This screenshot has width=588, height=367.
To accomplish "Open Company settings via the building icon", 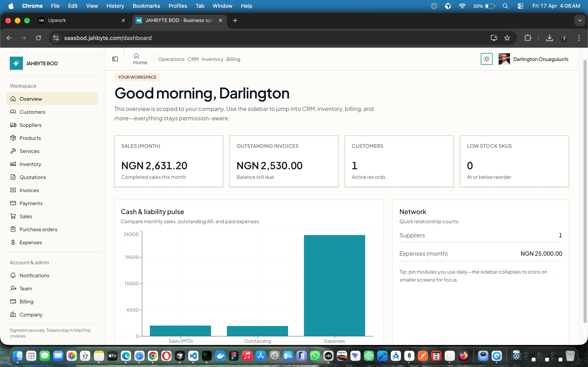I will point(31,315).
